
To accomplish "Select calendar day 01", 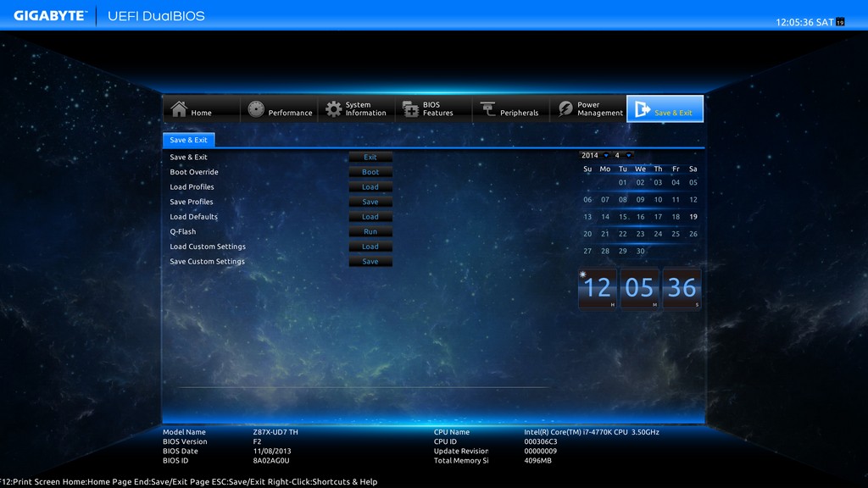I will (x=623, y=183).
